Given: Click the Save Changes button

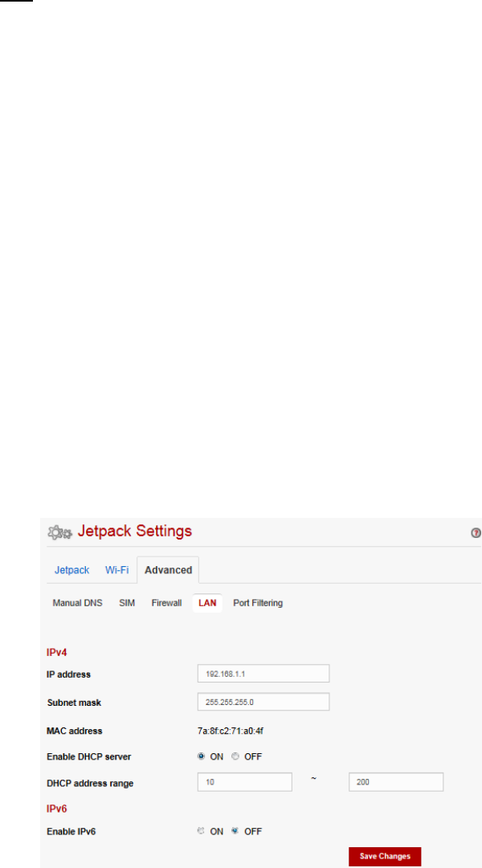Looking at the screenshot, I should (385, 856).
